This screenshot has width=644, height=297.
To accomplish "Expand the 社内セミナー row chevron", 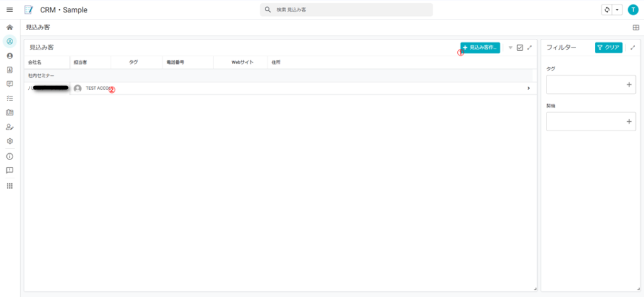I will (528, 89).
